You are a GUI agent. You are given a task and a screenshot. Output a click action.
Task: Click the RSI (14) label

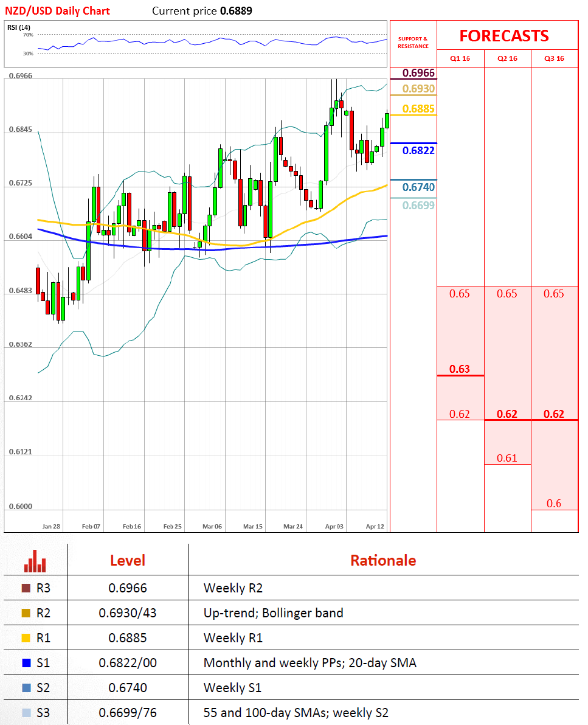[18, 27]
